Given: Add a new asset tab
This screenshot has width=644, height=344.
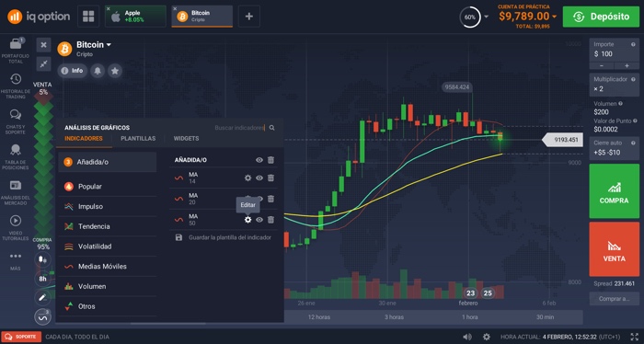Looking at the screenshot, I should coord(249,17).
